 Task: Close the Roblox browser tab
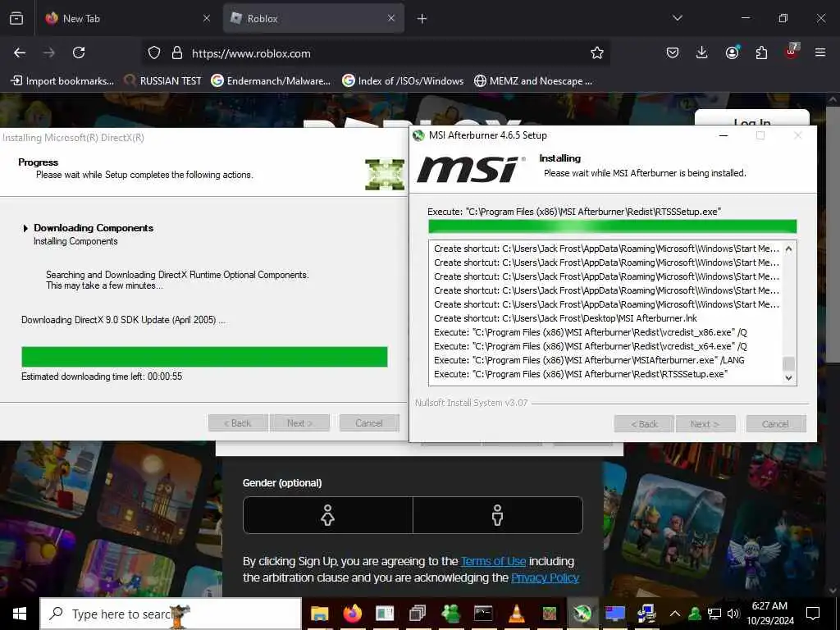[x=391, y=18]
